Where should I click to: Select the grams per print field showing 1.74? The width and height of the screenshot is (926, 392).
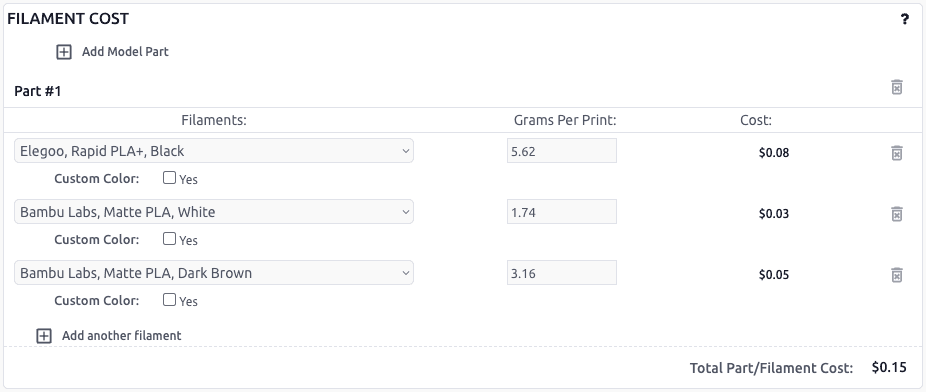click(562, 211)
